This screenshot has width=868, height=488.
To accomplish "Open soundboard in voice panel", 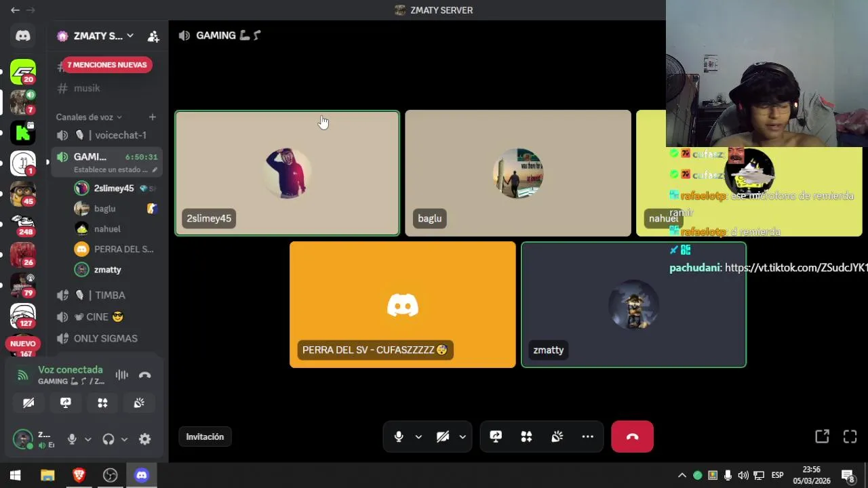I will [139, 403].
